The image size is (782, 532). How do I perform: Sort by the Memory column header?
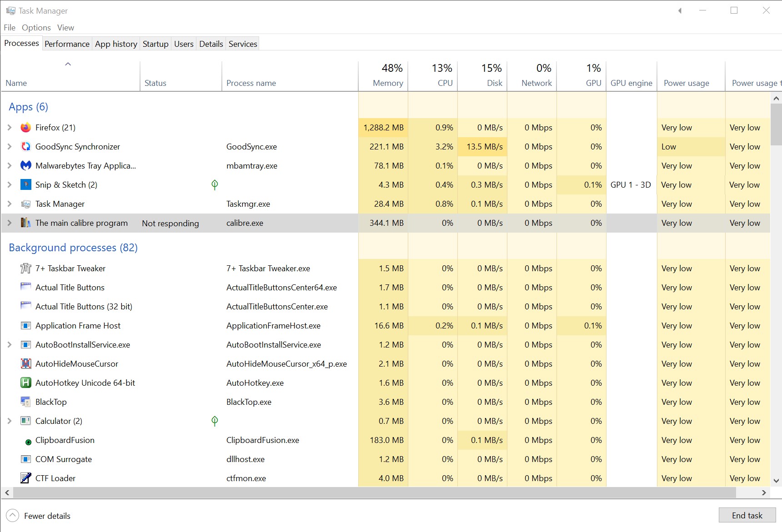point(383,76)
